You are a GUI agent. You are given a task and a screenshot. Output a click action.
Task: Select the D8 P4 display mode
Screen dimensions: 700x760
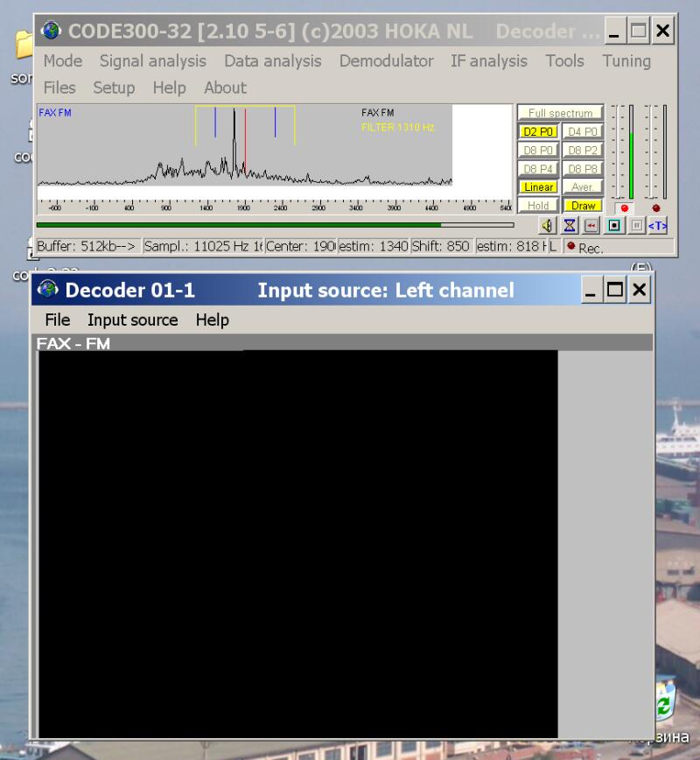pyautogui.click(x=538, y=169)
